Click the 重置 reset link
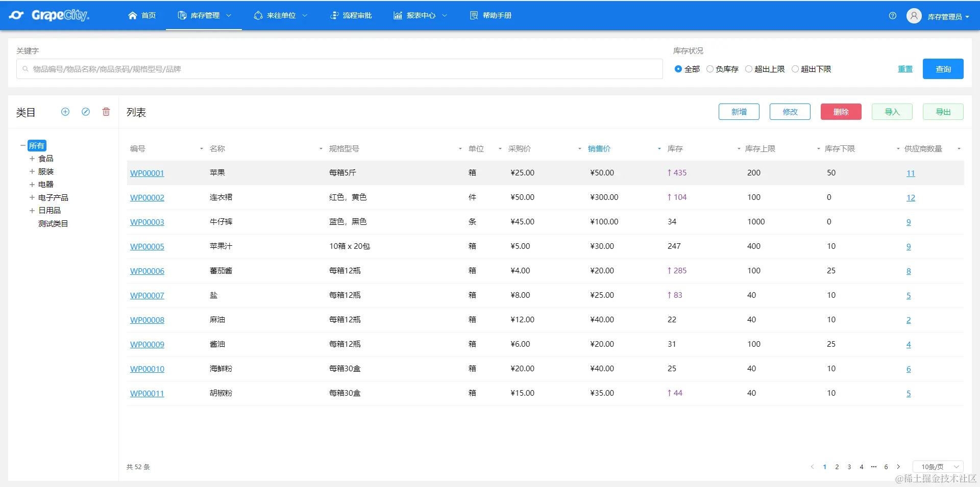980x487 pixels. (905, 69)
